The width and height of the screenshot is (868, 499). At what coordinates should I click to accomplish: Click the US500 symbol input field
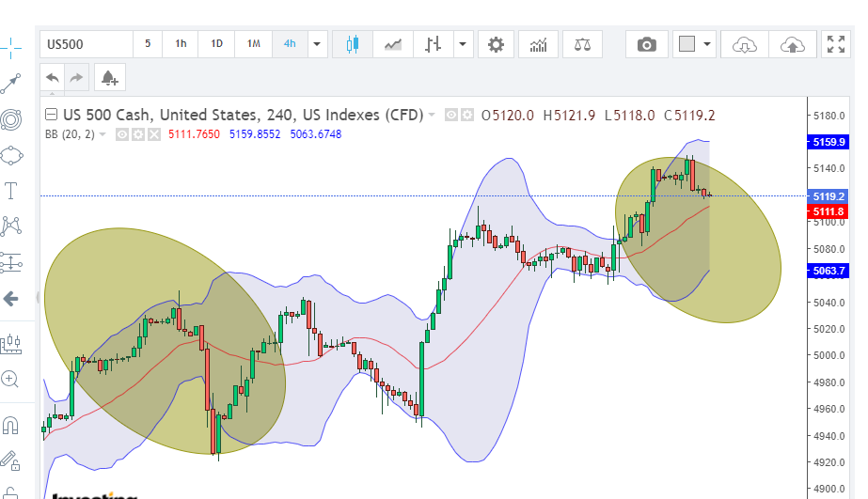86,44
